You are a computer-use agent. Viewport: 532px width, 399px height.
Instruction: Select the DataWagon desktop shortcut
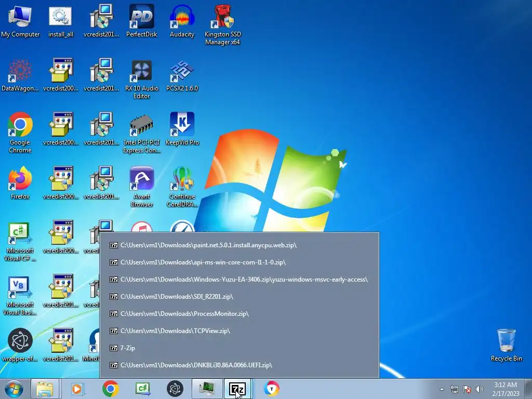point(20,75)
